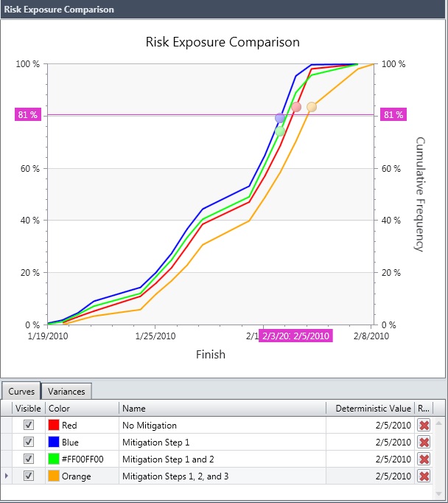Remove the Mitigation Step 1 curve
Image resolution: width=448 pixels, height=503 pixels.
click(424, 443)
